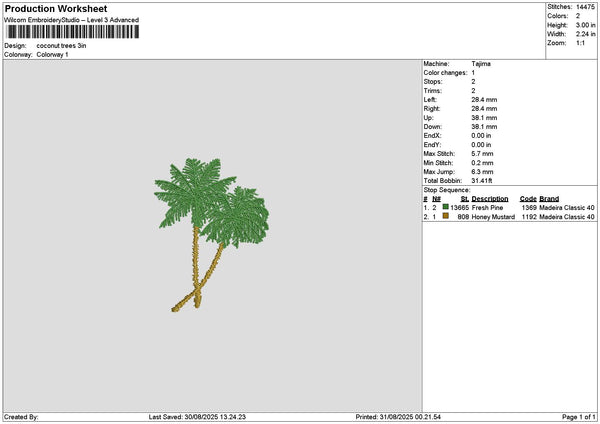Click the Production Worksheet title
This screenshot has width=600, height=424.
pos(56,8)
